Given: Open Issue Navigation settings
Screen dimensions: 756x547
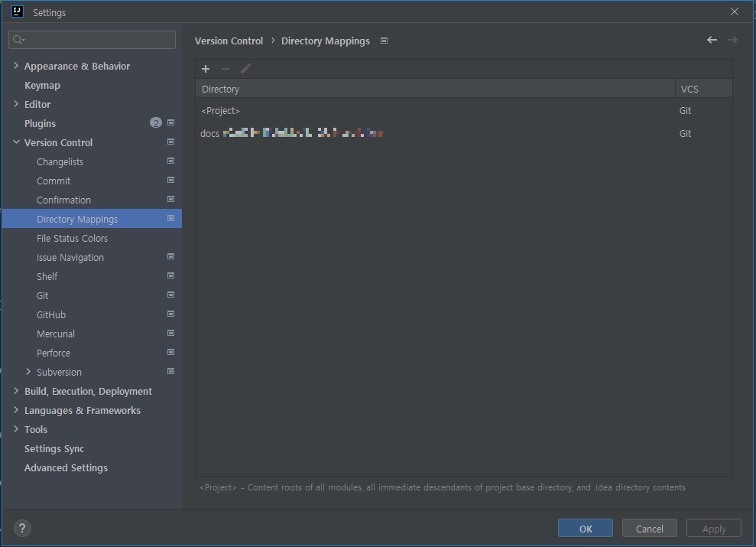Looking at the screenshot, I should pos(70,258).
